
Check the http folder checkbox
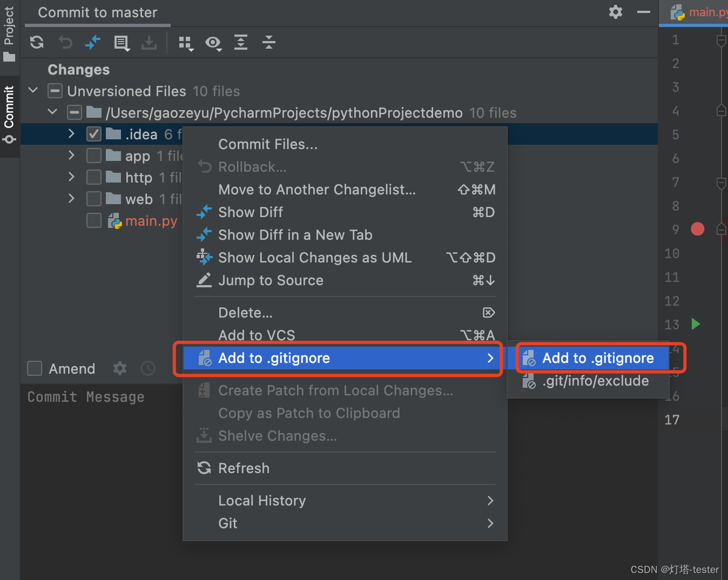click(x=94, y=177)
